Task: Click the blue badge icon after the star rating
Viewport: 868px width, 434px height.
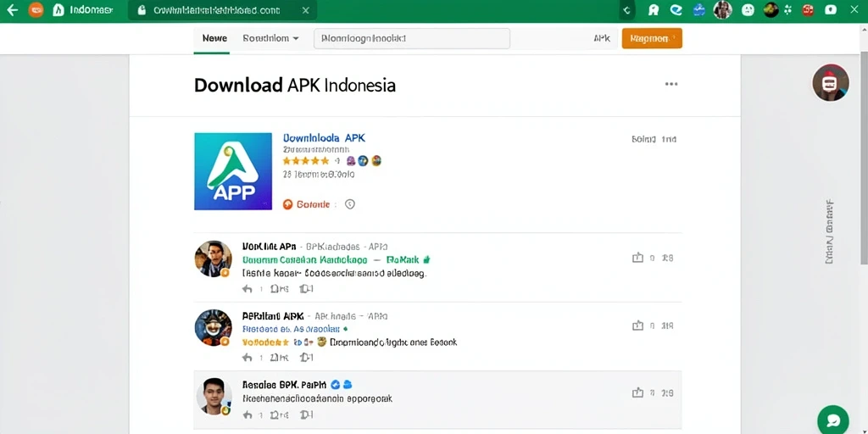Action: click(363, 161)
